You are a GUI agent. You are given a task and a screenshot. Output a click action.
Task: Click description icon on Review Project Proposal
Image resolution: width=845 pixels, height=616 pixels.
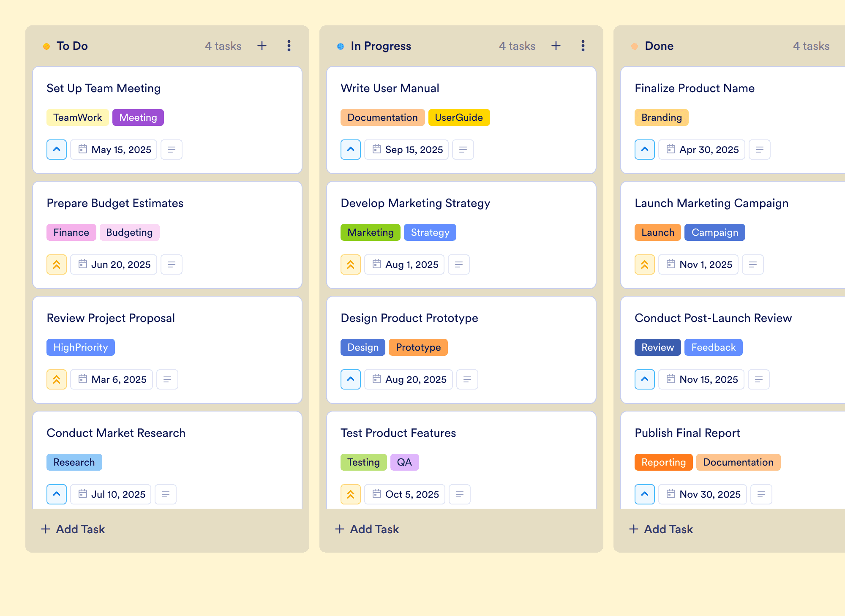click(x=167, y=379)
